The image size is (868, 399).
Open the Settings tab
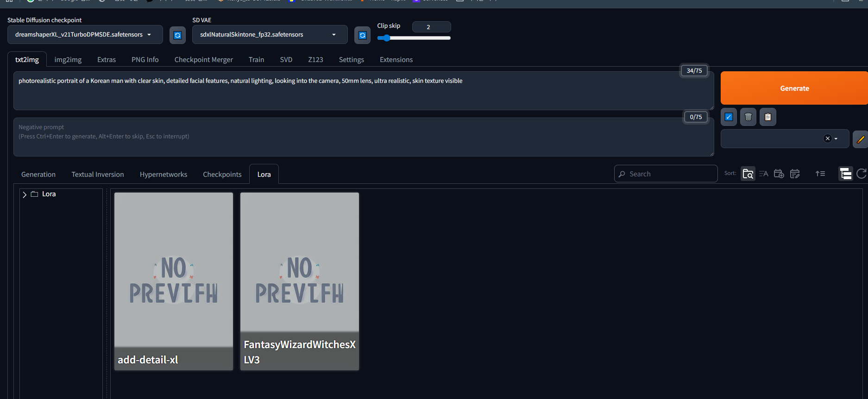tap(352, 60)
